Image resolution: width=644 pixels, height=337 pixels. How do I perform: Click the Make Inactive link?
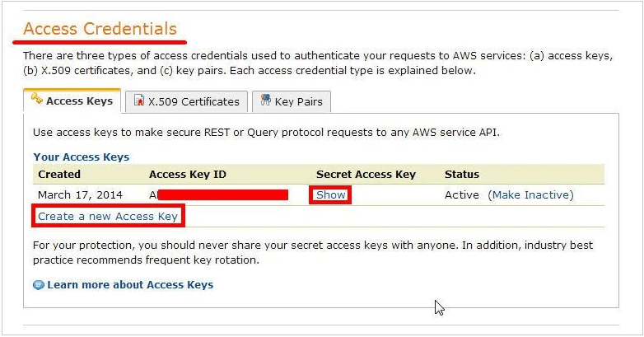tap(530, 195)
